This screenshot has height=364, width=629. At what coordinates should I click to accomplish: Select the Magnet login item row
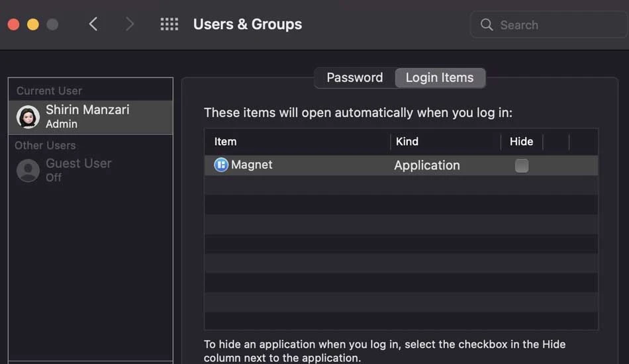click(x=401, y=165)
